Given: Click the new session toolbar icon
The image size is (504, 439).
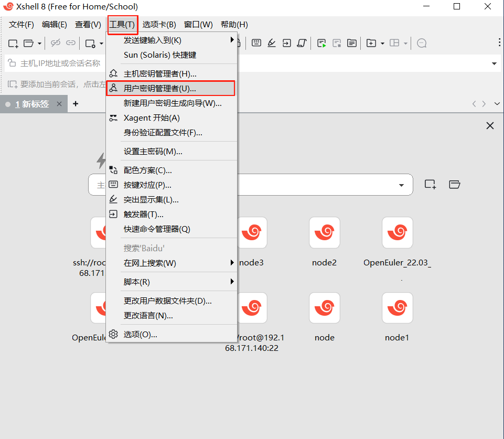Looking at the screenshot, I should pyautogui.click(x=13, y=43).
